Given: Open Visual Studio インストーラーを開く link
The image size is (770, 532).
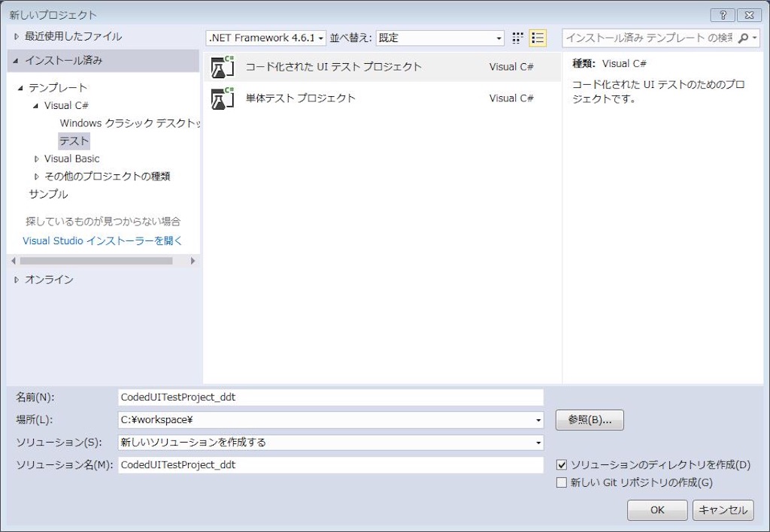Looking at the screenshot, I should tap(102, 241).
